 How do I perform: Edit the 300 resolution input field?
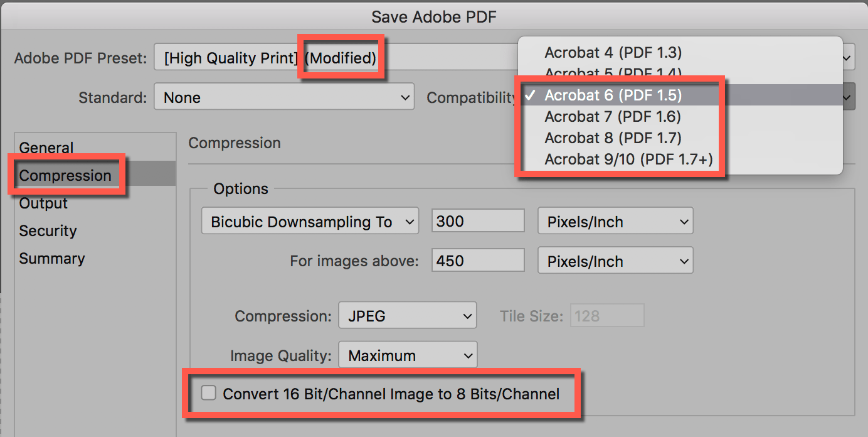click(477, 220)
